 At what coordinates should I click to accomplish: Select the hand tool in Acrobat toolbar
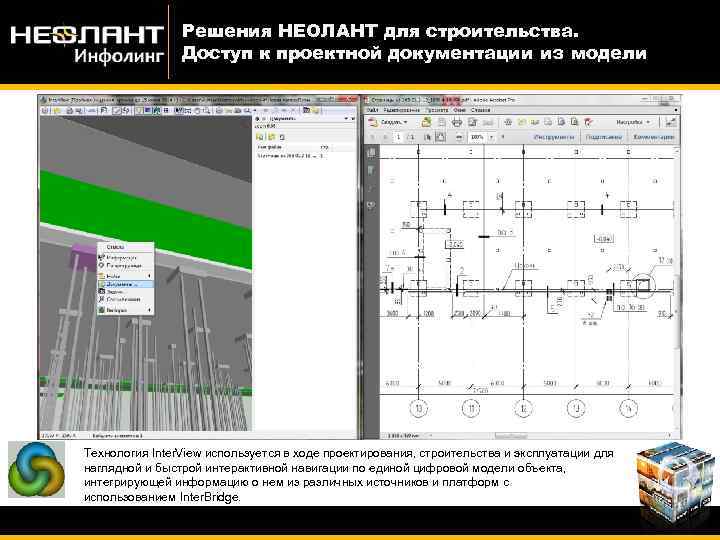click(x=440, y=137)
